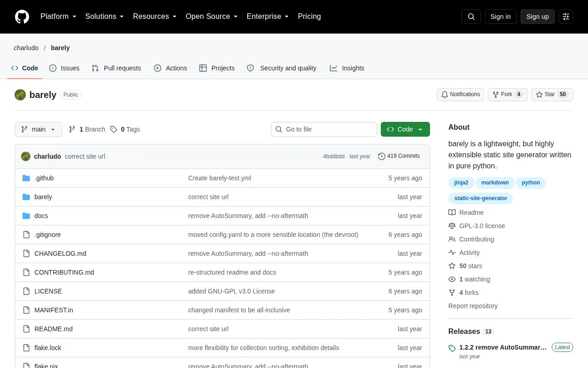Expand the Open Source menu

point(212,17)
